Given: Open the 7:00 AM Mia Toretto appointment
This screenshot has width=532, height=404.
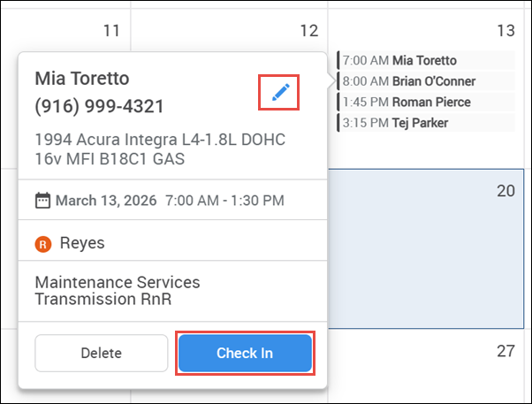Looking at the screenshot, I should pyautogui.click(x=425, y=61).
